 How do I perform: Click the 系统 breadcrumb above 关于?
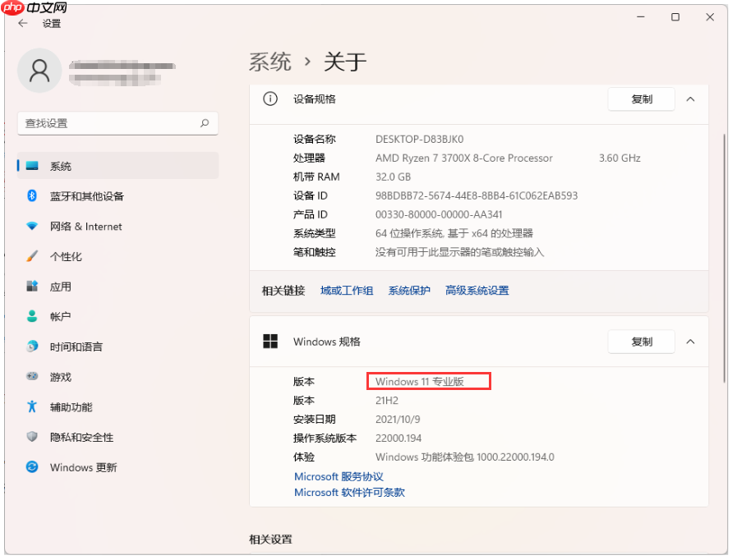pos(271,61)
